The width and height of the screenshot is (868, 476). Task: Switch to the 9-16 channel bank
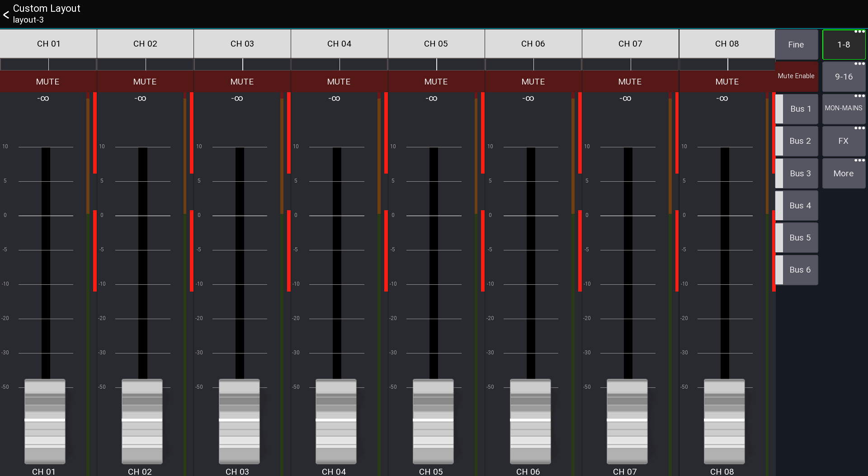coord(844,77)
